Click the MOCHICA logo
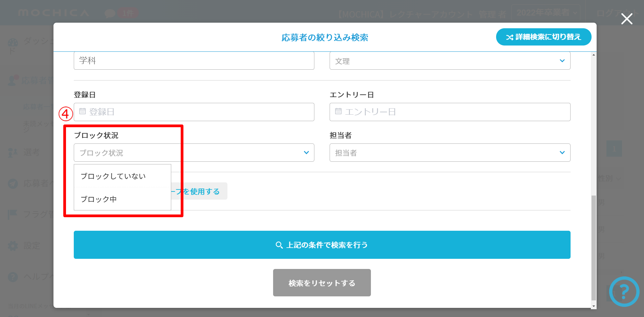The image size is (644, 317). pos(53,13)
